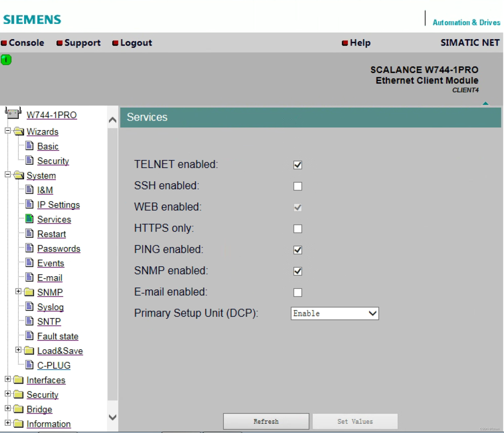Open the Support menu item

point(79,43)
